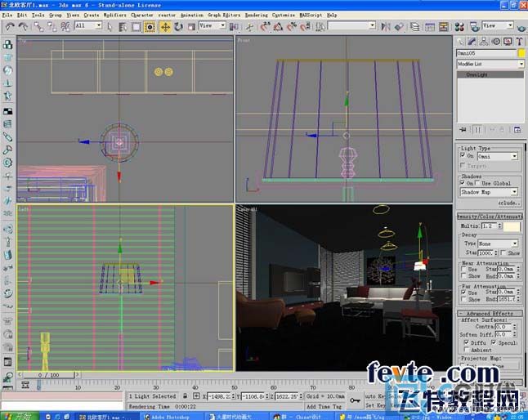This screenshot has width=528, height=420.
Task: Click Configure Modifier Sets icon
Action: (517, 130)
